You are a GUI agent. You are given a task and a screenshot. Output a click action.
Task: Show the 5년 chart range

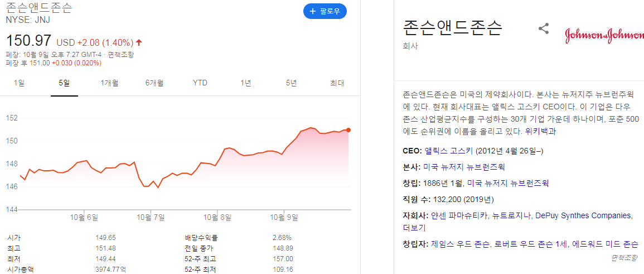pos(291,83)
